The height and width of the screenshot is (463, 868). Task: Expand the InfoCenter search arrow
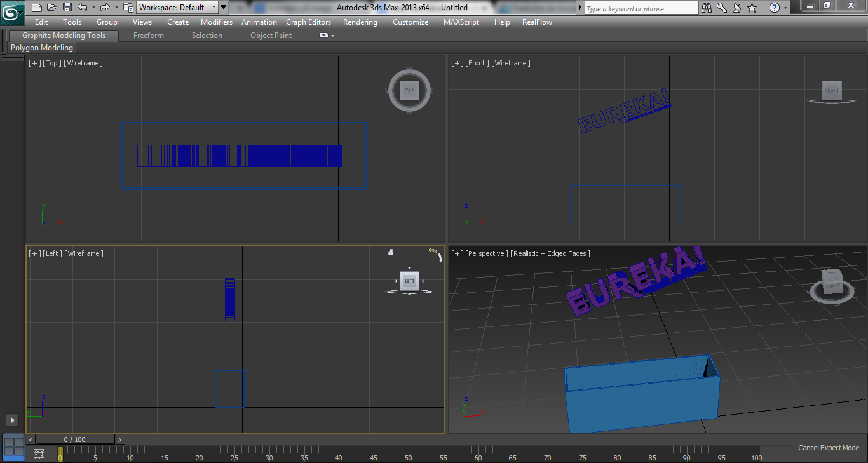click(580, 8)
